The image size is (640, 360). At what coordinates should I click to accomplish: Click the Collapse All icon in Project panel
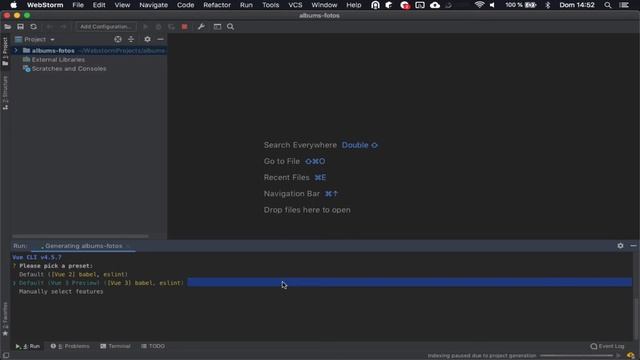click(x=131, y=39)
